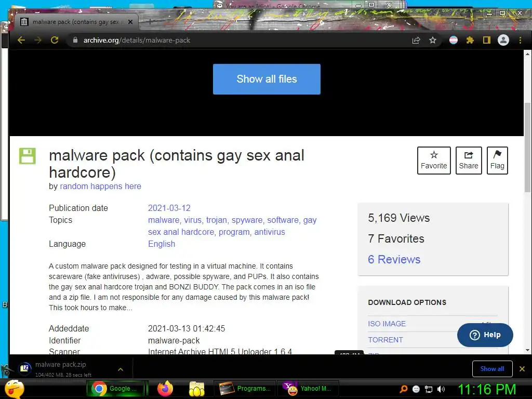Switch to Yahoo! Messenger taskbar window
The image size is (532, 399).
coord(308,389)
